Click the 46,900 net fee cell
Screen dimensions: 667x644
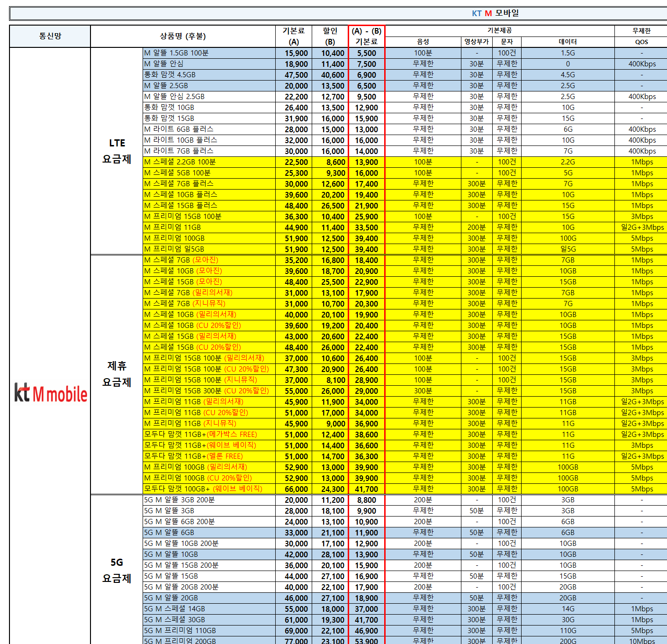click(367, 631)
